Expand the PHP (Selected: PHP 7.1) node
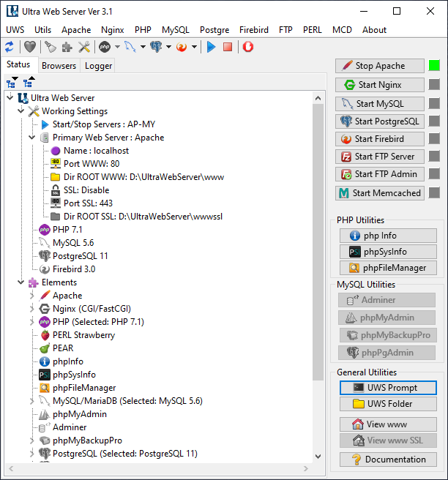 (x=32, y=322)
